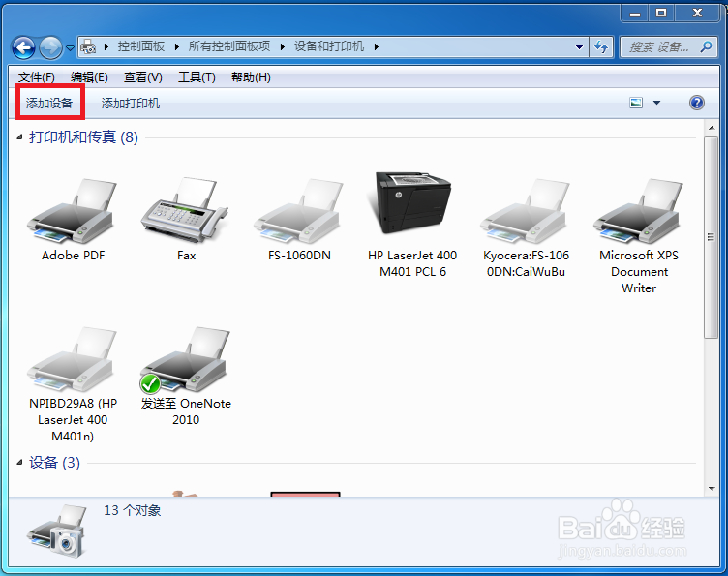
Task: Open the 编辑(E) menu
Action: click(x=89, y=77)
